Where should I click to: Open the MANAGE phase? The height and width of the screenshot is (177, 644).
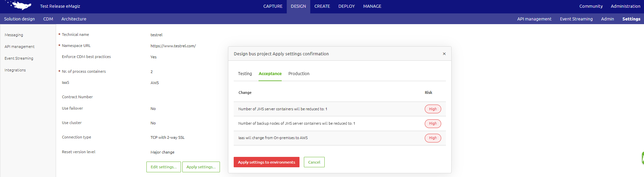[372, 6]
